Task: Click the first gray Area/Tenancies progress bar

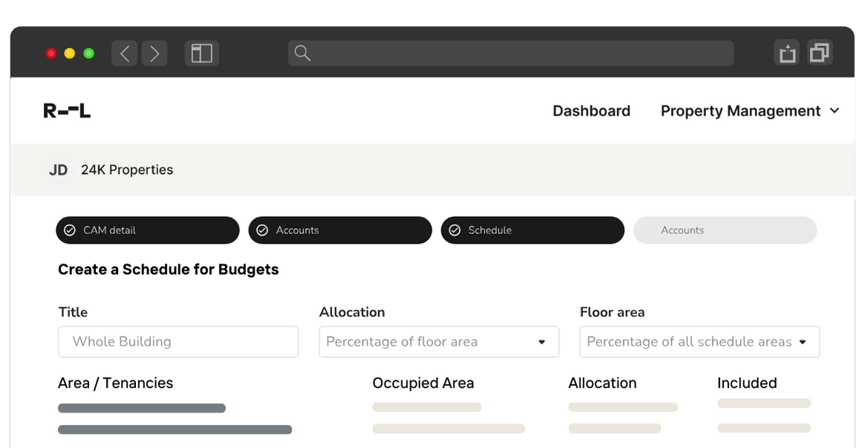Action: click(x=141, y=407)
